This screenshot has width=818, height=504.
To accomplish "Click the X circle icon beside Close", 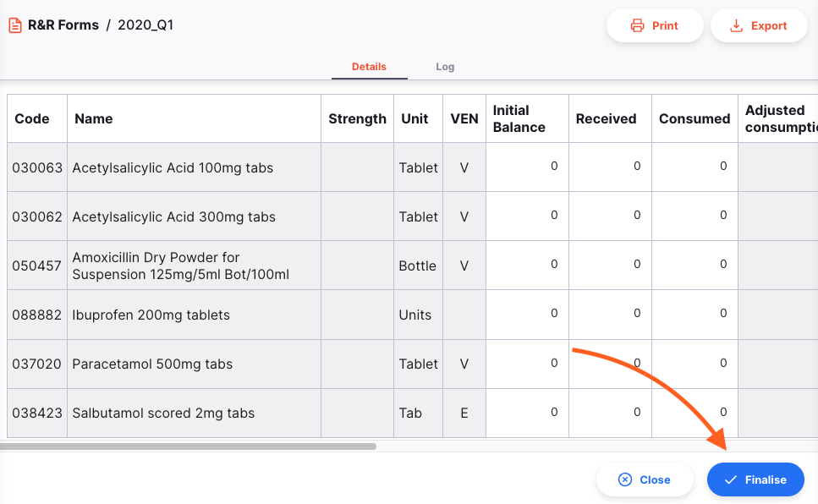I will (625, 479).
